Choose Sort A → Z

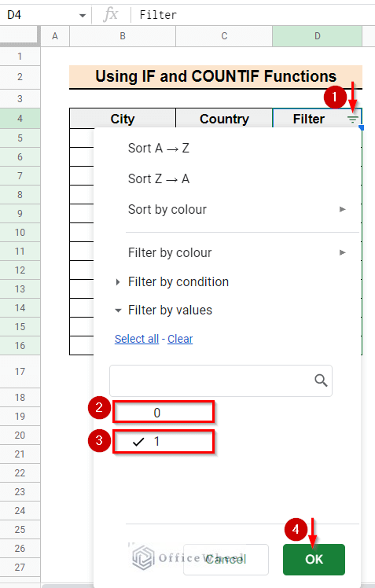[x=159, y=148]
